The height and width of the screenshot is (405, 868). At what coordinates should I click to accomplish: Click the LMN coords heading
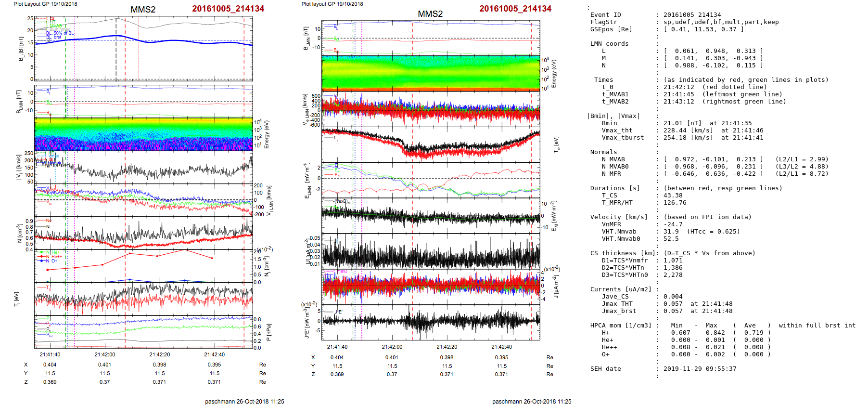click(x=609, y=44)
